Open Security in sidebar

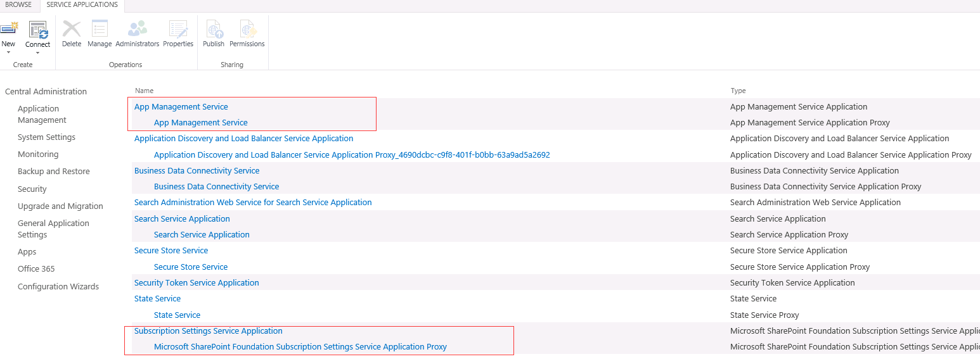point(32,189)
